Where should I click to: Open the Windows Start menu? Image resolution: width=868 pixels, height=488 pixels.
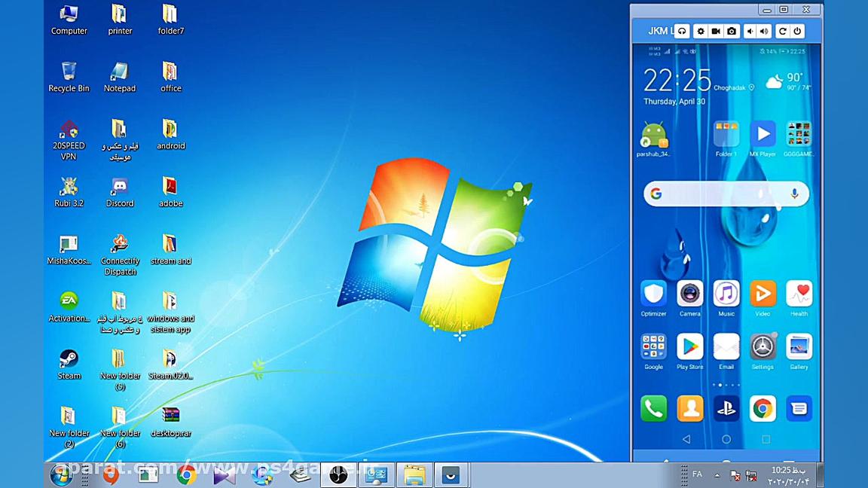(61, 474)
